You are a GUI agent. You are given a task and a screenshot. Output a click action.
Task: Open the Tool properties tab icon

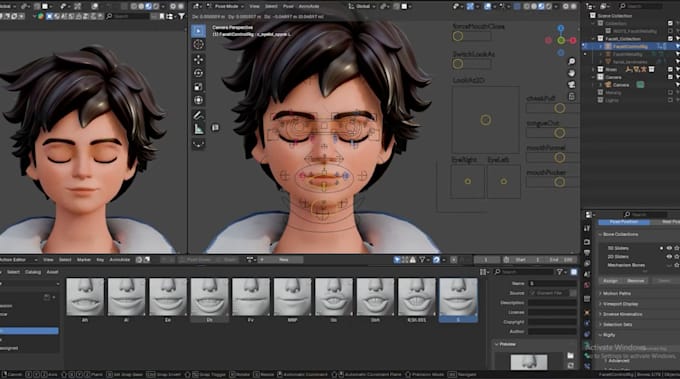[587, 229]
